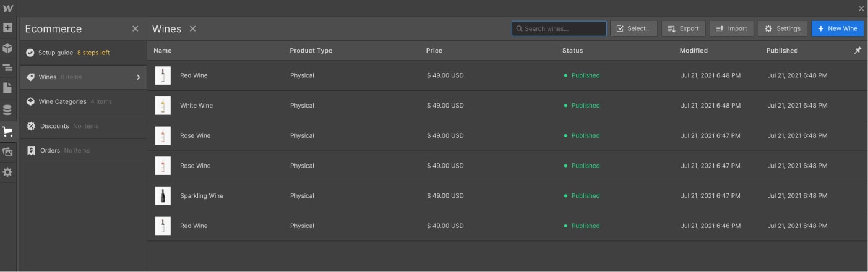
Task: Open the Symbols cube panel
Action: point(7,48)
